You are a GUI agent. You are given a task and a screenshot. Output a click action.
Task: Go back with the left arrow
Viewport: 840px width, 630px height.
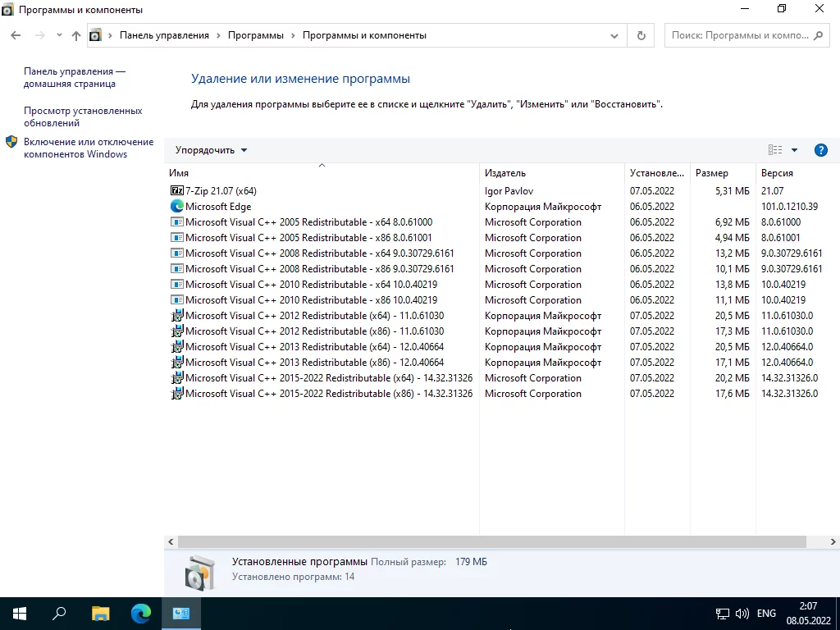[x=16, y=35]
